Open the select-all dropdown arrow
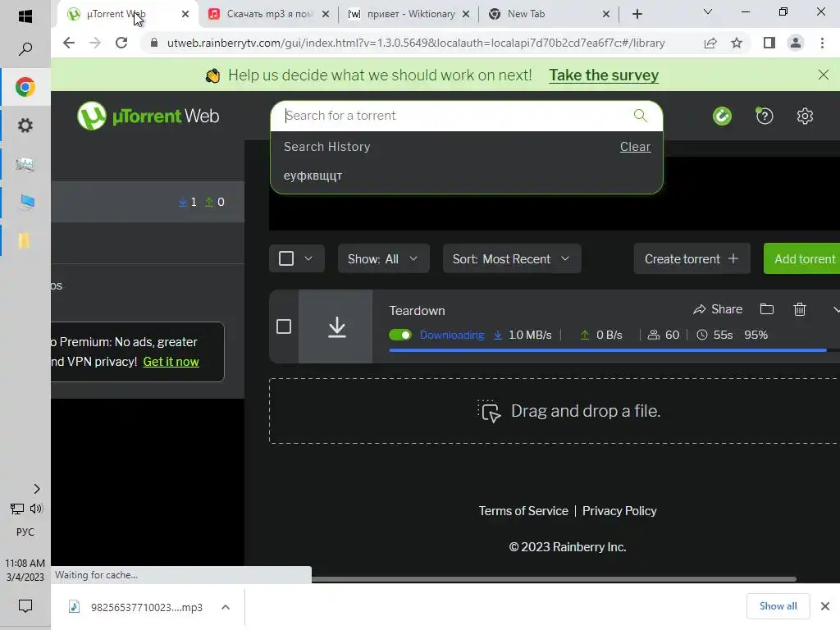The width and height of the screenshot is (840, 630). (308, 258)
